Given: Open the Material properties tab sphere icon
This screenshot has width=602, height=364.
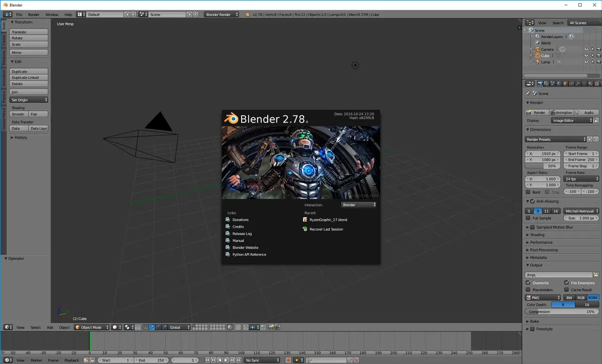Looking at the screenshot, I should click(x=590, y=84).
